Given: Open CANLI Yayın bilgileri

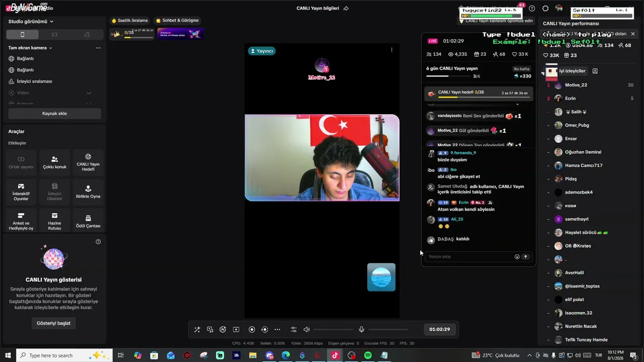Looking at the screenshot, I should click(317, 9).
